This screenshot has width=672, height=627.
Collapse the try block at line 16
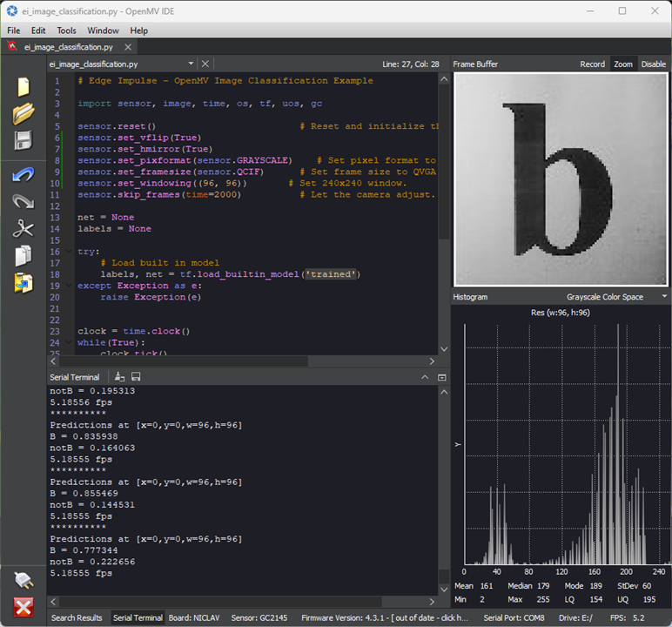69,252
